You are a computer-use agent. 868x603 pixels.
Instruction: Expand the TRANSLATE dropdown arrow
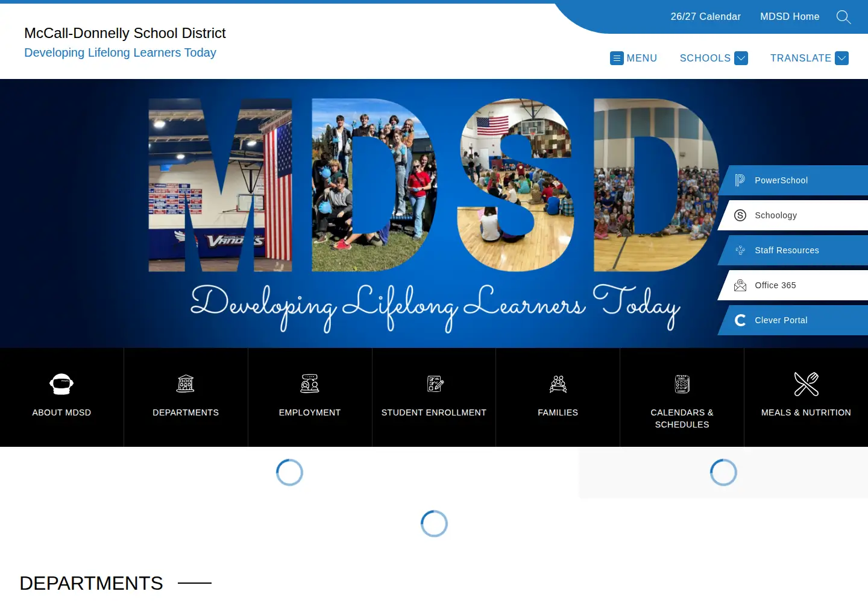[842, 58]
